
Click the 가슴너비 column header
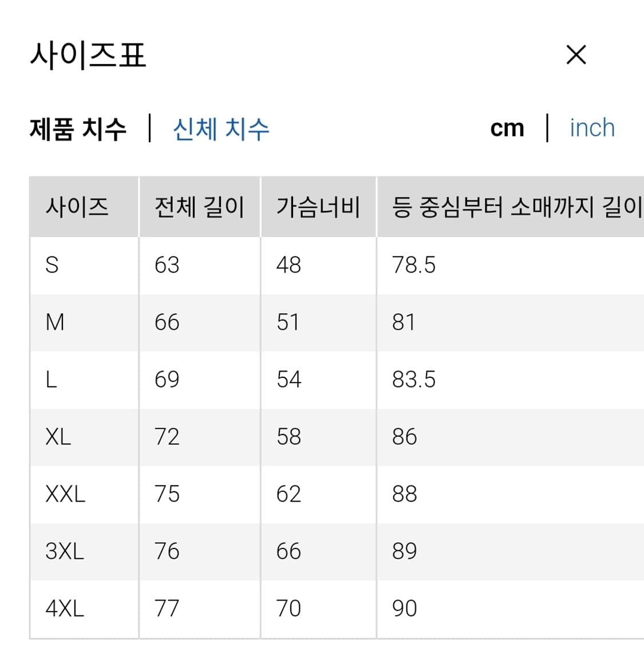318,208
